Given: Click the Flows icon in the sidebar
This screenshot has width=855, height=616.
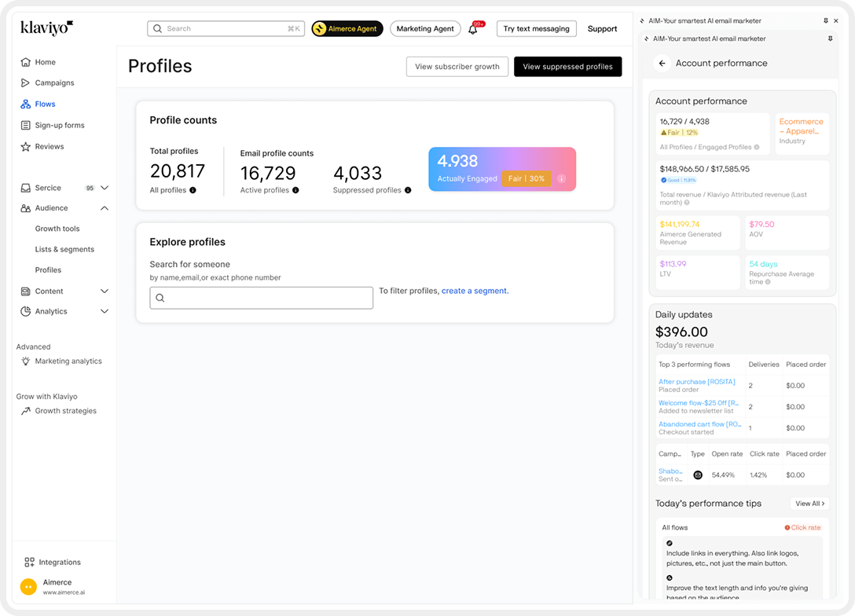Looking at the screenshot, I should coord(25,104).
